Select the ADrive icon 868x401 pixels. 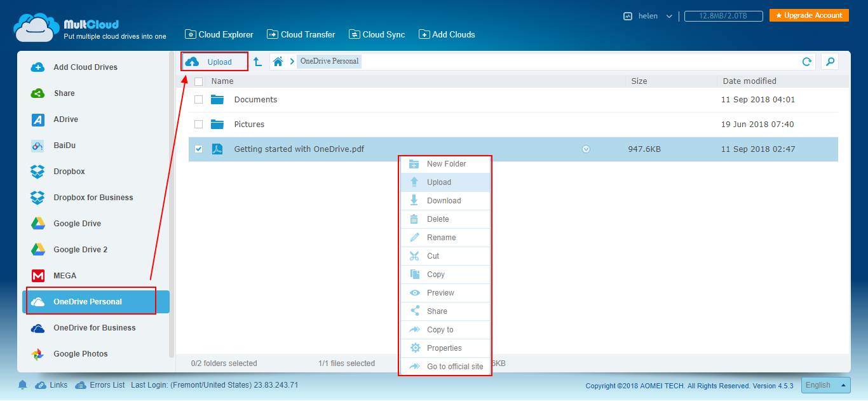(37, 119)
